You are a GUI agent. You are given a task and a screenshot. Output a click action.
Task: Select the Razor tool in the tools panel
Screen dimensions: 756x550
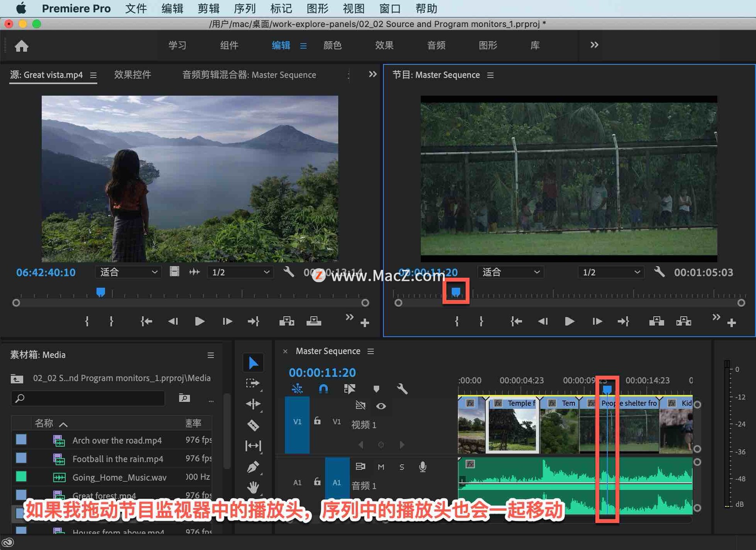(x=253, y=425)
